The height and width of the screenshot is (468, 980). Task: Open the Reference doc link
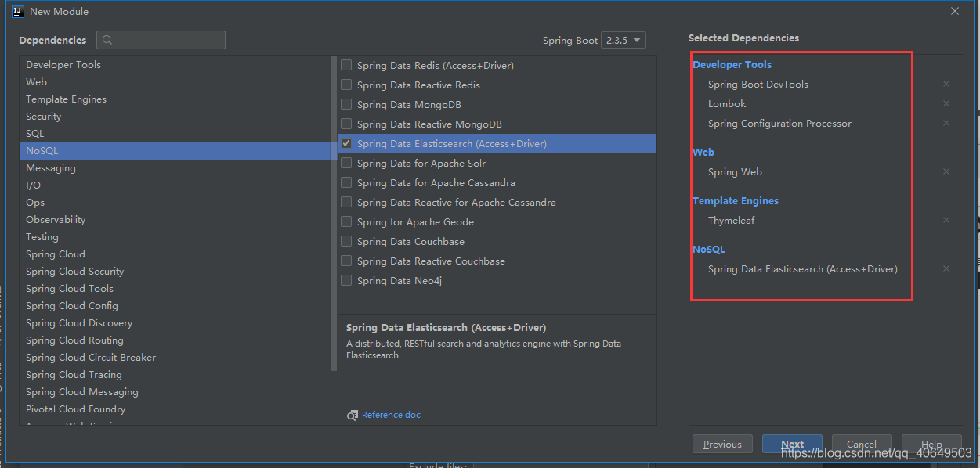point(391,415)
